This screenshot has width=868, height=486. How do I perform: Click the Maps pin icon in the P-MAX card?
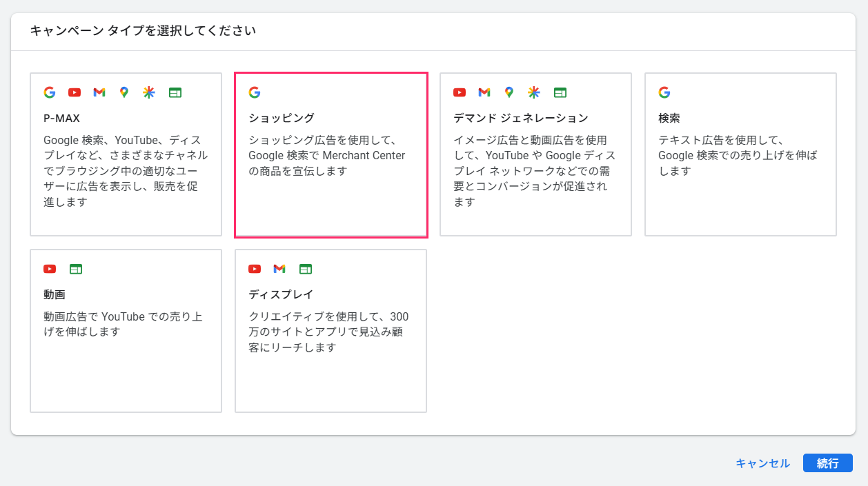(124, 92)
